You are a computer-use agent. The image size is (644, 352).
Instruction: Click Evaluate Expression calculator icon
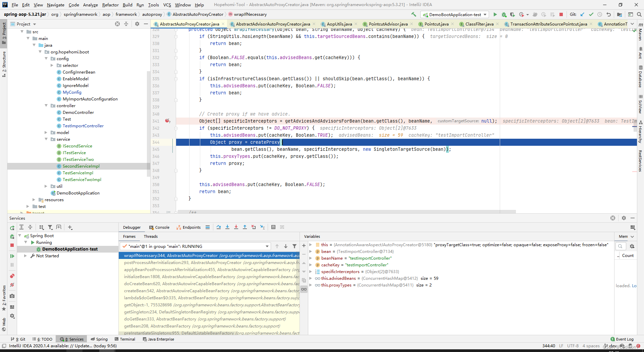(273, 227)
